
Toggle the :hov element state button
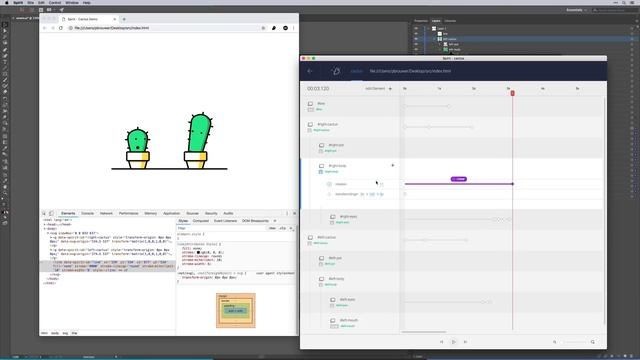coord(272,228)
